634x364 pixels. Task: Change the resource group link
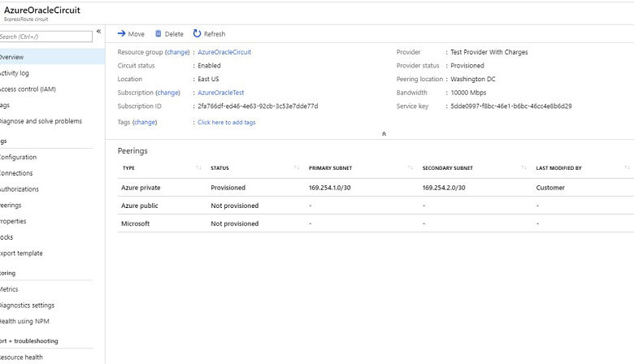[x=177, y=52]
